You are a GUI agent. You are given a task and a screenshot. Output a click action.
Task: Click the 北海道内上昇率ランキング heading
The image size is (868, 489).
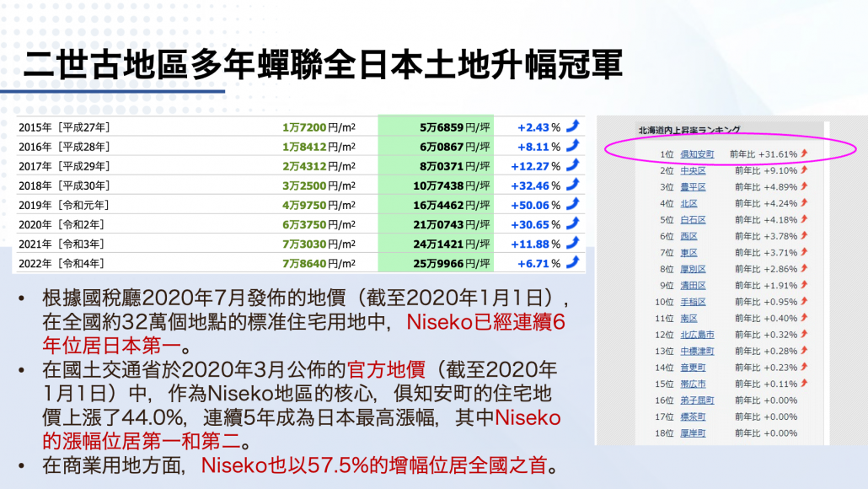(689, 130)
